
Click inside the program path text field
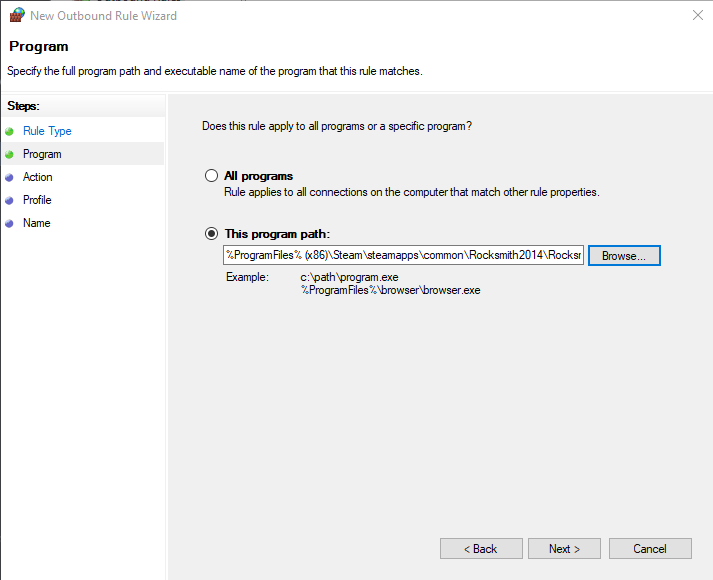tap(403, 255)
